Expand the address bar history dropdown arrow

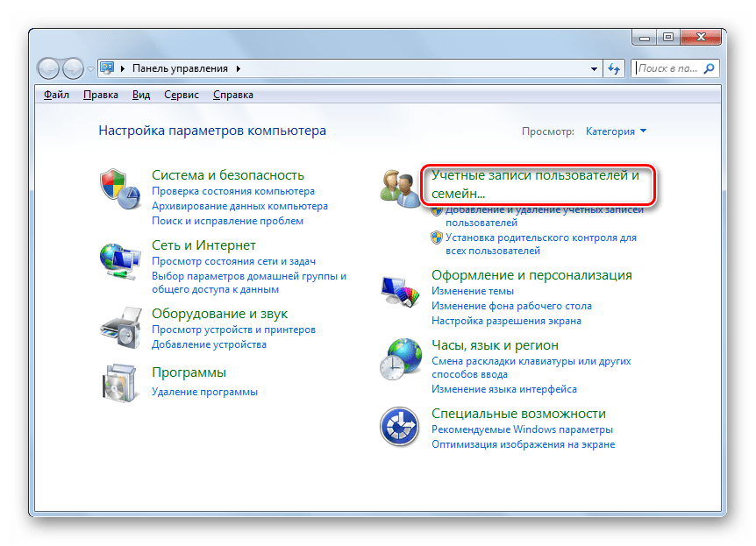tap(594, 69)
